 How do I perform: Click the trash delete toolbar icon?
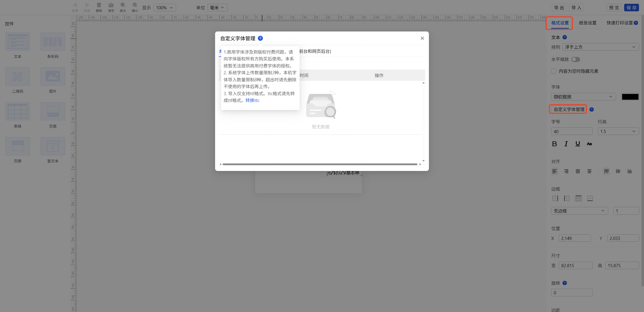click(x=99, y=5)
